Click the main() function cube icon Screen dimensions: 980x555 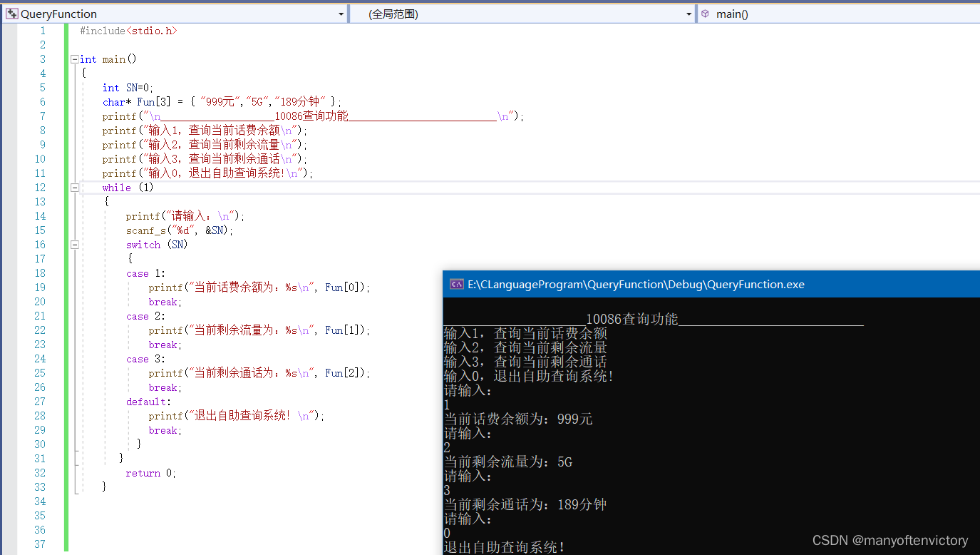click(705, 14)
